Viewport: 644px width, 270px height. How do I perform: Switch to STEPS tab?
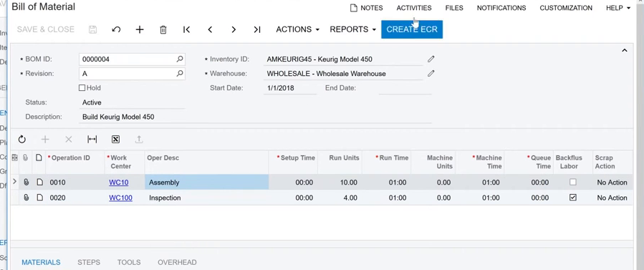[x=89, y=262]
